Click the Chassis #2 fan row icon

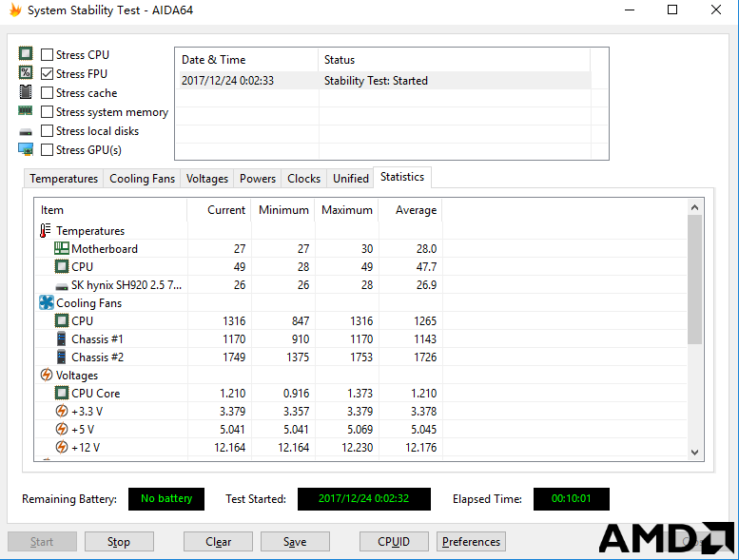61,357
